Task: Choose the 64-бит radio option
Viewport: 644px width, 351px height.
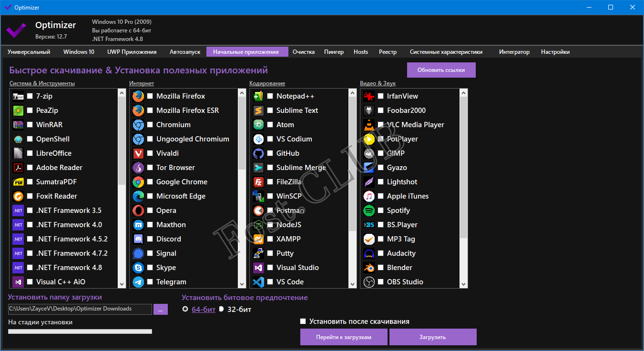Action: (x=185, y=310)
